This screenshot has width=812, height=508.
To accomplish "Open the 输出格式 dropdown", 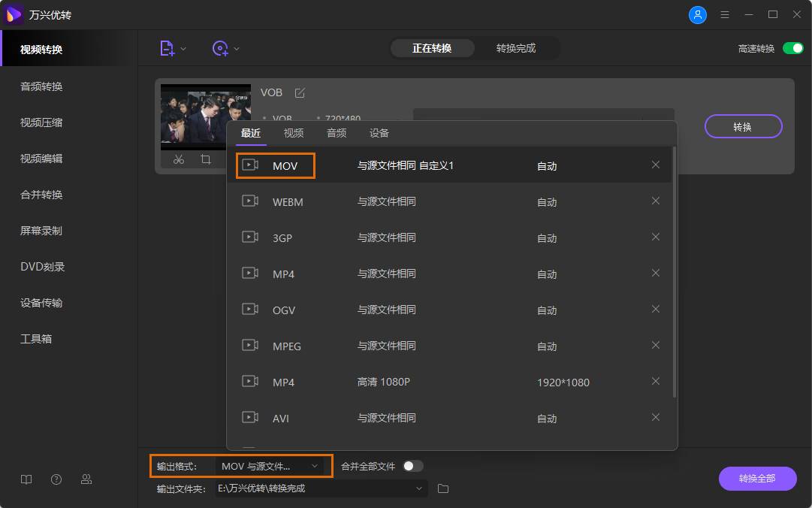I will point(270,466).
